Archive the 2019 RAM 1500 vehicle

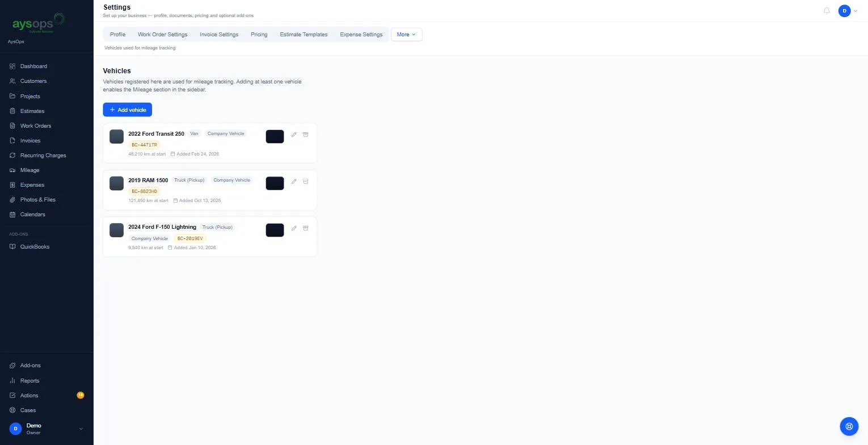(305, 181)
